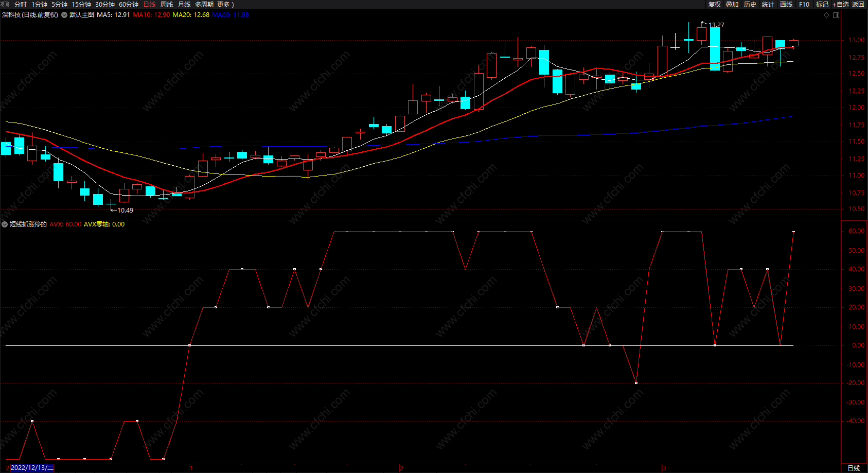
Task: Open 画线 drawing tools
Action: point(786,4)
